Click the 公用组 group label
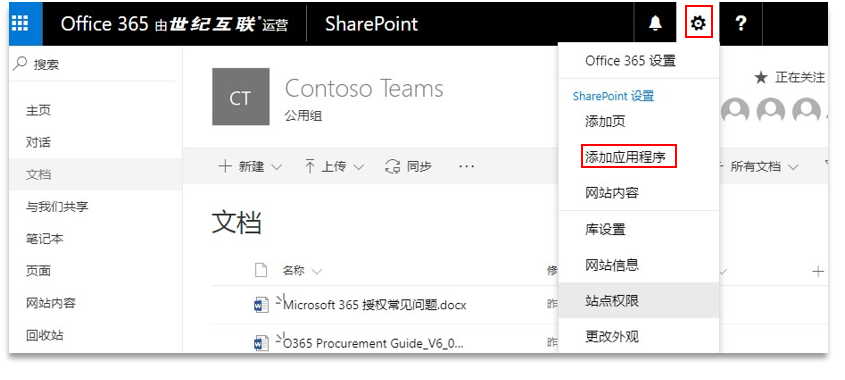This screenshot has width=845, height=380. 303,115
